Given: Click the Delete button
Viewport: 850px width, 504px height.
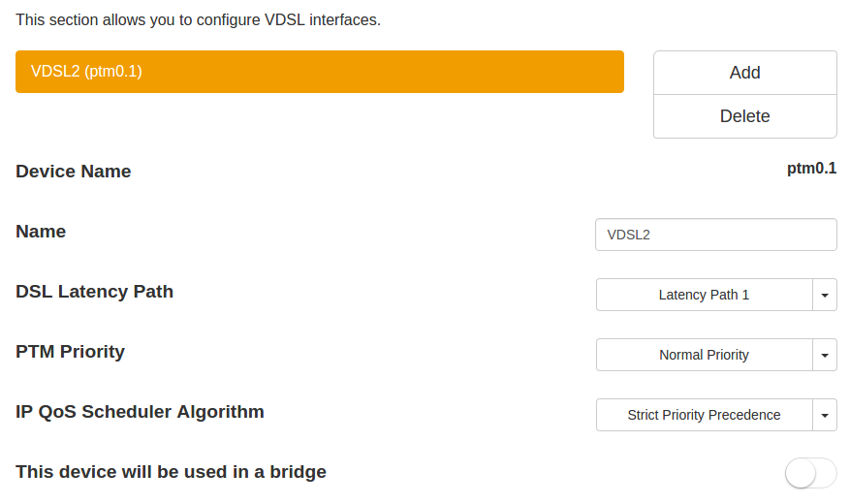Looking at the screenshot, I should 744,116.
